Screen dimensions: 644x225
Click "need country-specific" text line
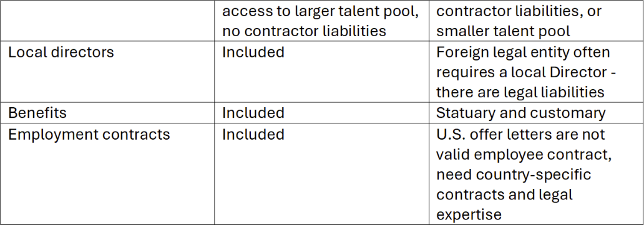click(x=514, y=175)
